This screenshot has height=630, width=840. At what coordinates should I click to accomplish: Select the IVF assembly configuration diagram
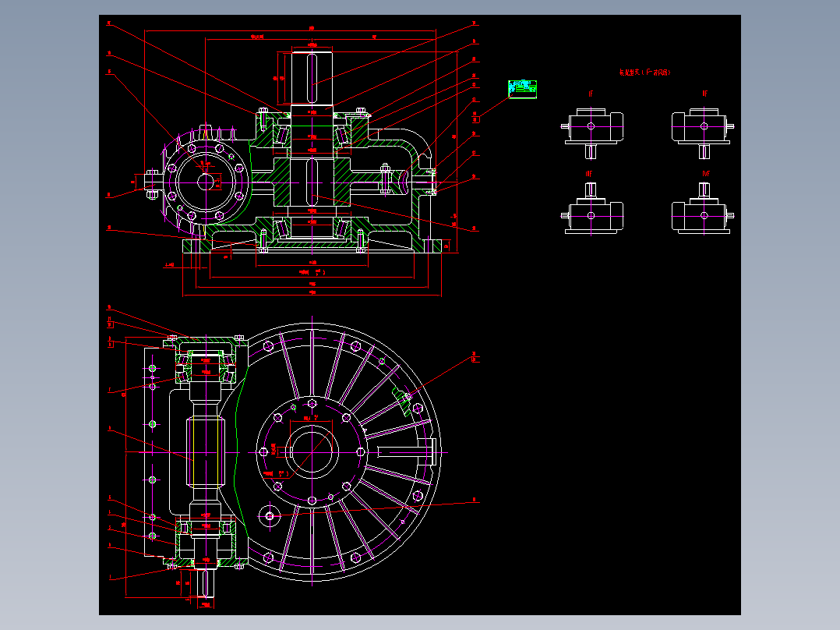pos(703,207)
